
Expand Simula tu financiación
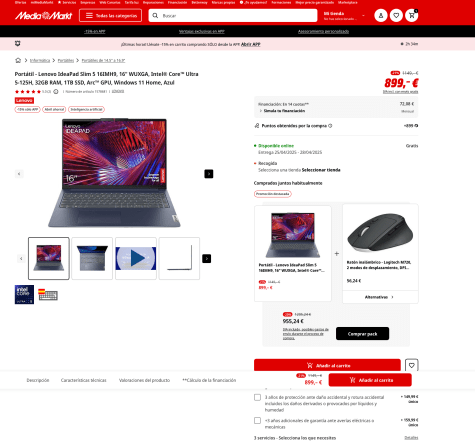(282, 111)
